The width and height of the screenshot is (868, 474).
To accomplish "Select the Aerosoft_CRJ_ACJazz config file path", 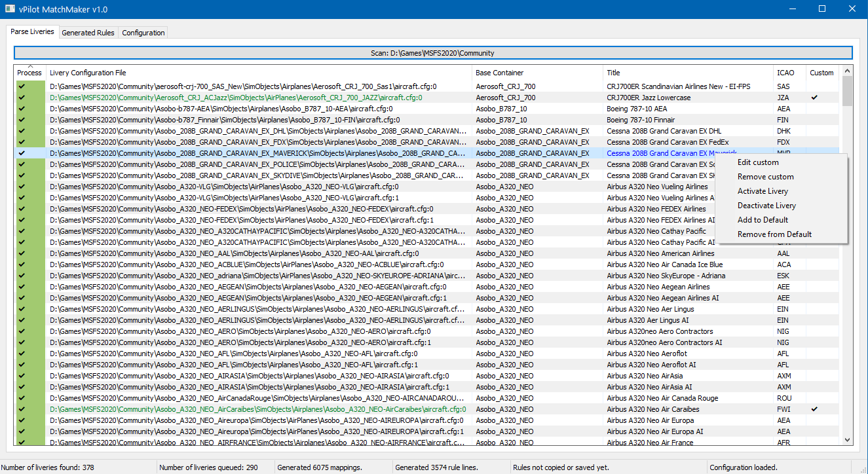I will click(x=236, y=98).
